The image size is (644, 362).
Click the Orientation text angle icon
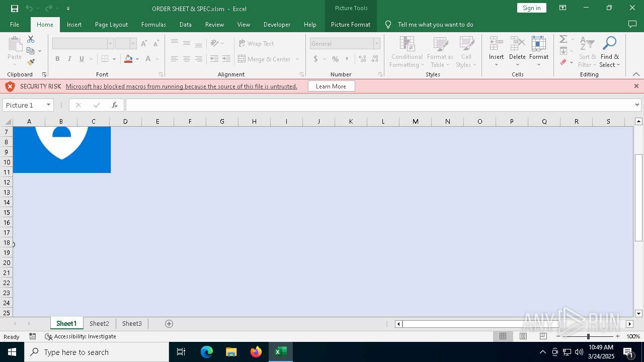215,44
